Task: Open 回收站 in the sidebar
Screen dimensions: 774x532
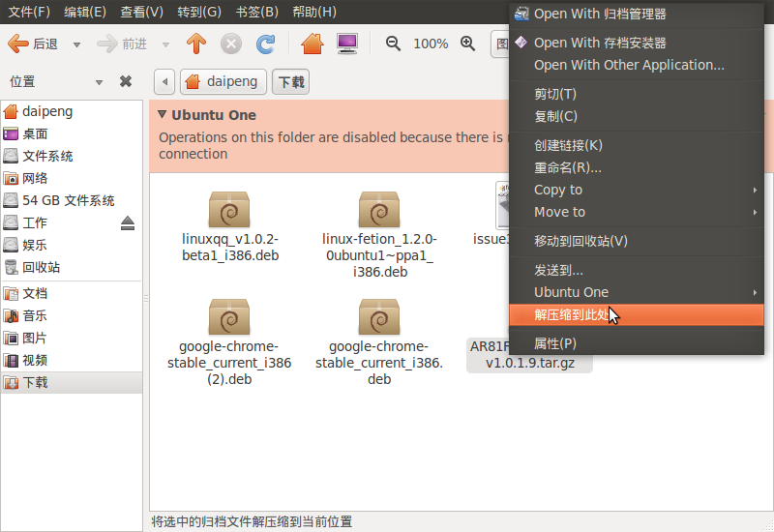Action: [x=72, y=267]
